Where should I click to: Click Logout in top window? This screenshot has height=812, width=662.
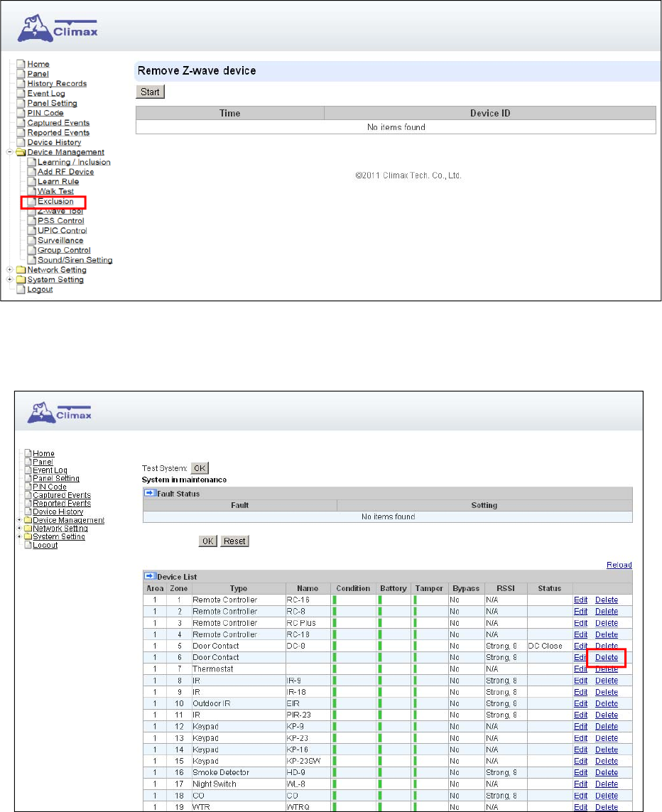point(40,289)
